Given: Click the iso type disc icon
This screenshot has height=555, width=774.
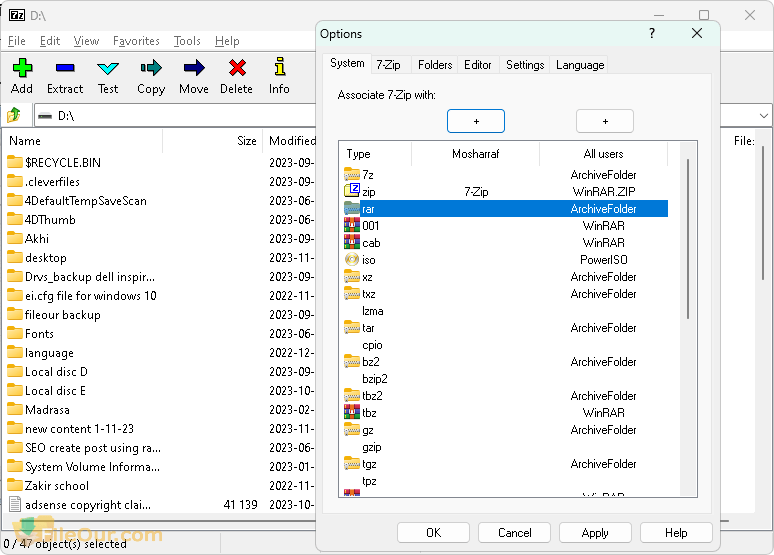Looking at the screenshot, I should (351, 259).
